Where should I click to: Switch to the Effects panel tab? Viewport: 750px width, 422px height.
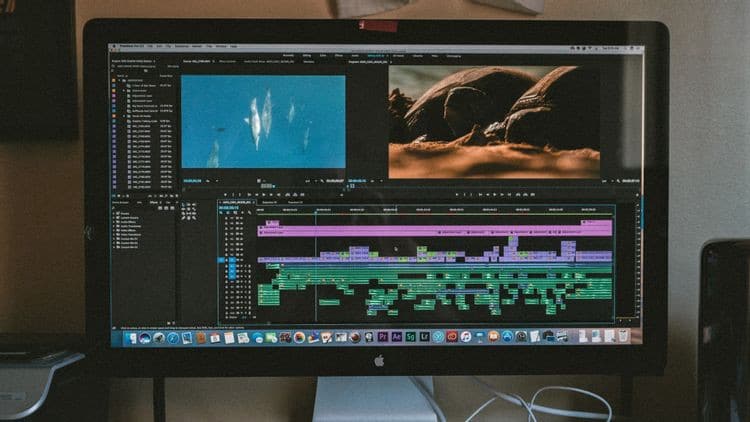click(154, 203)
